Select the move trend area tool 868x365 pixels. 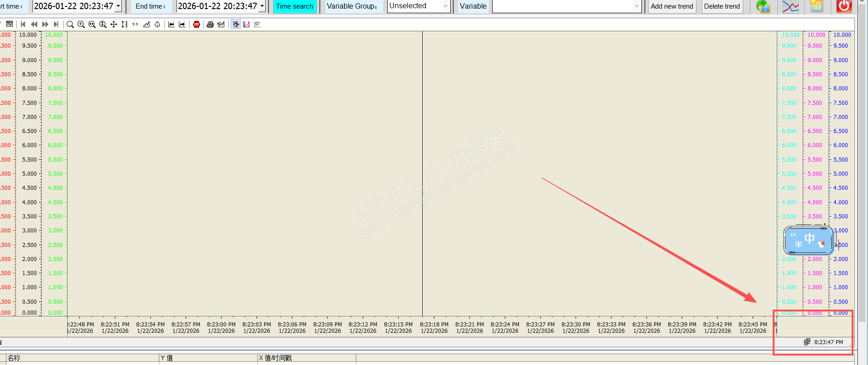tap(113, 24)
